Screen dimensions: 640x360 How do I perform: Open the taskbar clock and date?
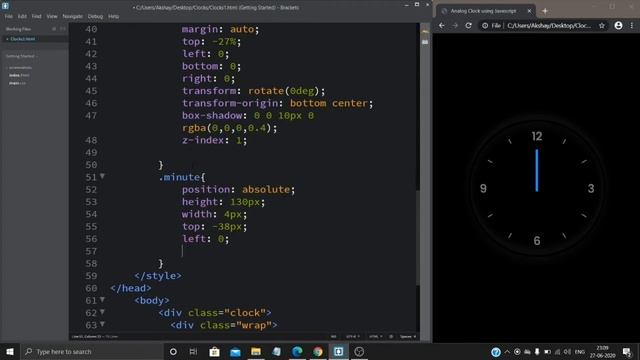point(602,352)
